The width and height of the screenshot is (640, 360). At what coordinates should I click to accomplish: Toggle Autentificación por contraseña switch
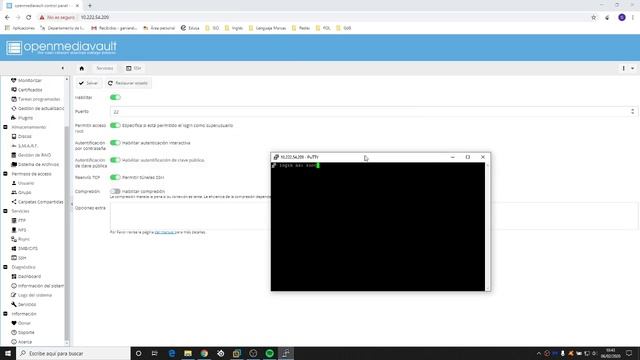(115, 143)
